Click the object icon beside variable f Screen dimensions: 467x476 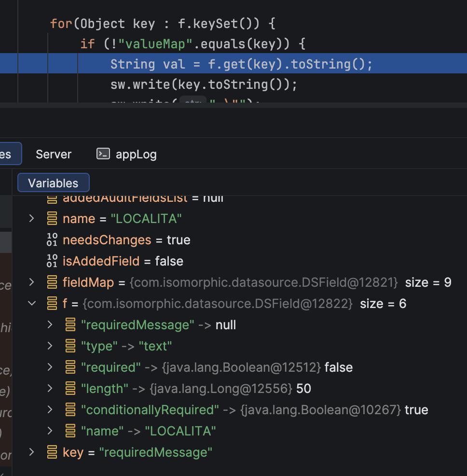[52, 304]
